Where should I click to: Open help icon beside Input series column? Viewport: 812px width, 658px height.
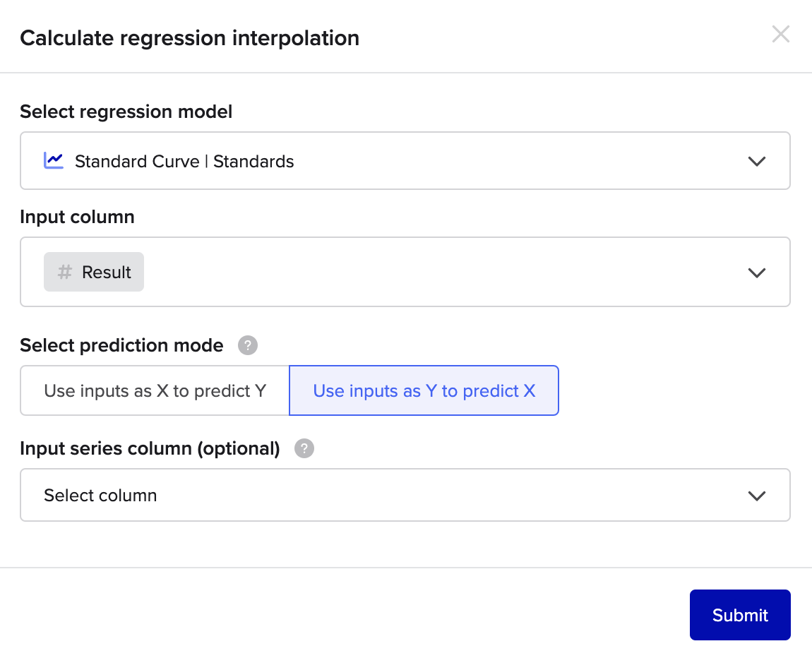coord(304,448)
